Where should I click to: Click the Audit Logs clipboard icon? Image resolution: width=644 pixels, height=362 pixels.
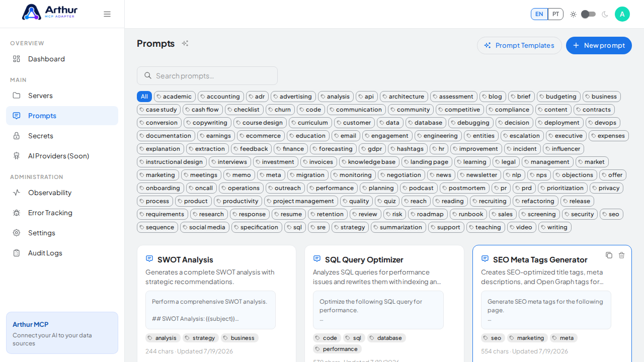pos(17,253)
